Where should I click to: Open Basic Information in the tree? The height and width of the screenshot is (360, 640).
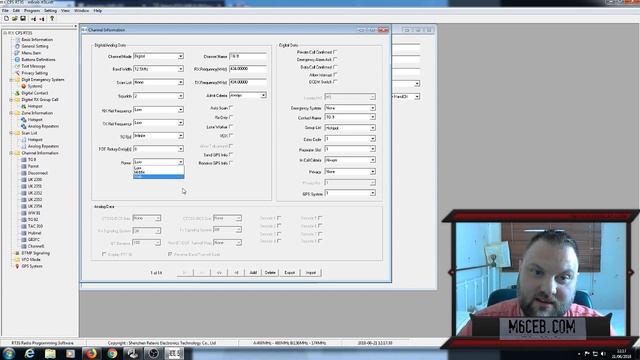[x=37, y=40]
